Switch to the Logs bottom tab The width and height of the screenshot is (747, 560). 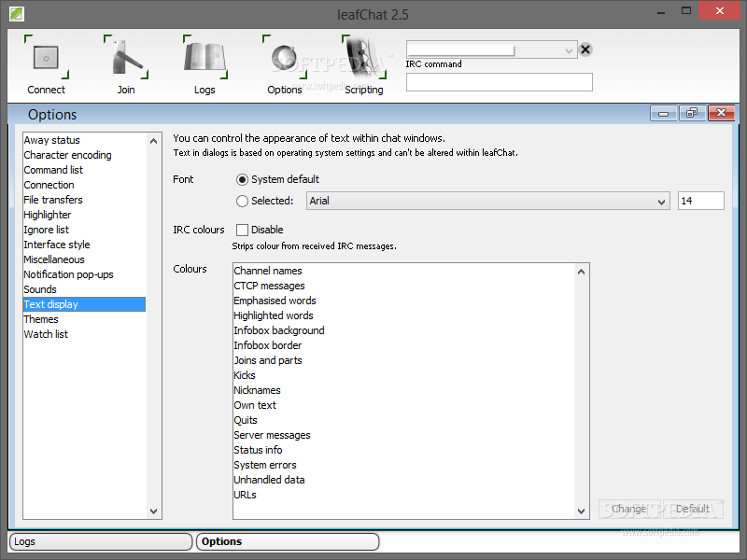(101, 541)
